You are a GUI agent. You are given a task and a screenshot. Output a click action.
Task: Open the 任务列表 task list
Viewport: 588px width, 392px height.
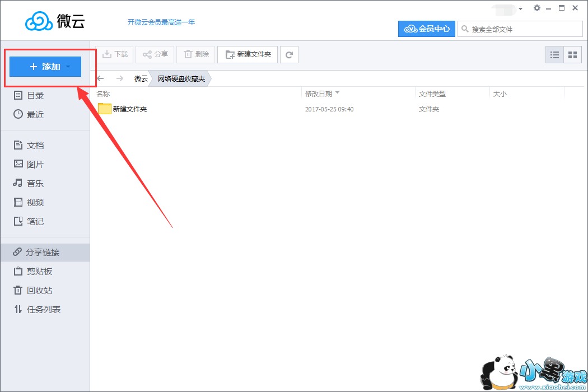45,310
